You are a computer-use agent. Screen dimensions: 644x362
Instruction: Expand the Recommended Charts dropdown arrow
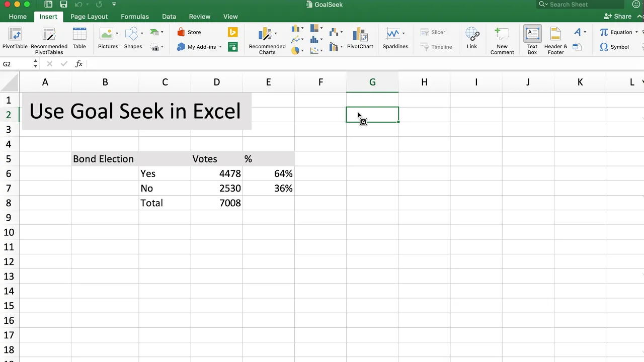click(x=276, y=34)
